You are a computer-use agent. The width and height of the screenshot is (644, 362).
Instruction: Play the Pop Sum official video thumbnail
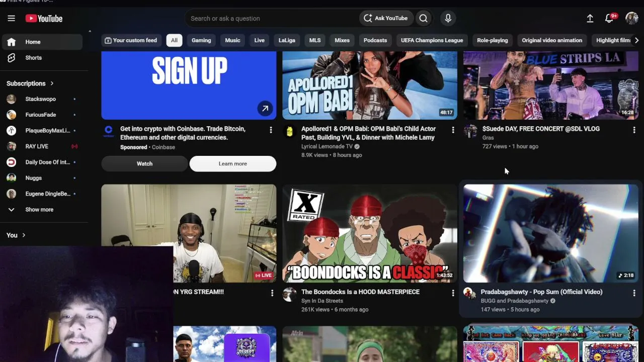[551, 233]
